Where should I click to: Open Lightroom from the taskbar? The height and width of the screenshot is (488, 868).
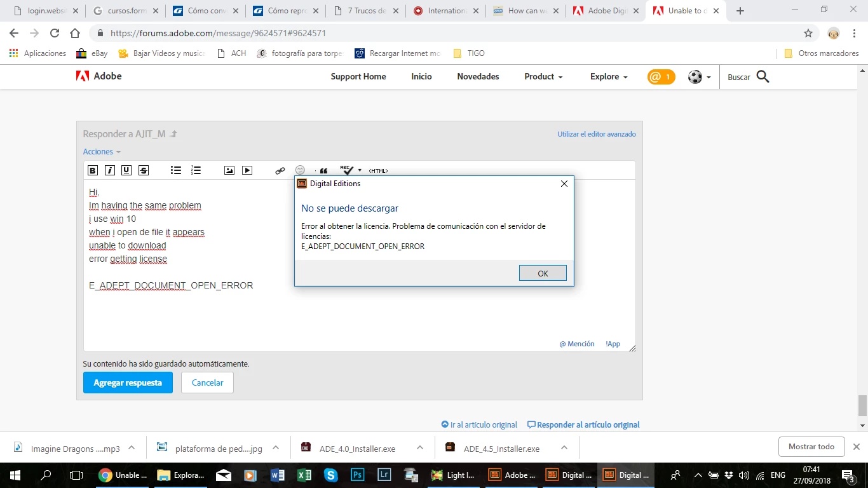(384, 475)
